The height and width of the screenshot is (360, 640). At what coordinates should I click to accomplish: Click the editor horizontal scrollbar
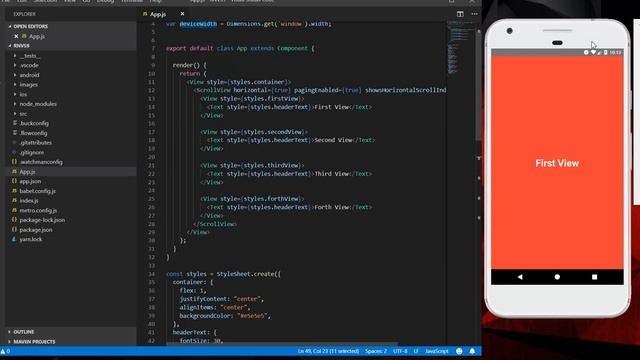(282, 344)
